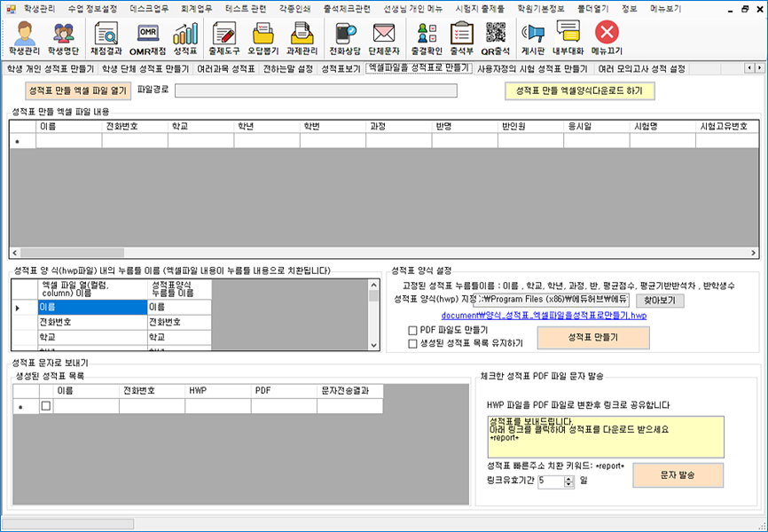Switch to 학생 단체 성적표 만들기 tab

[x=145, y=69]
